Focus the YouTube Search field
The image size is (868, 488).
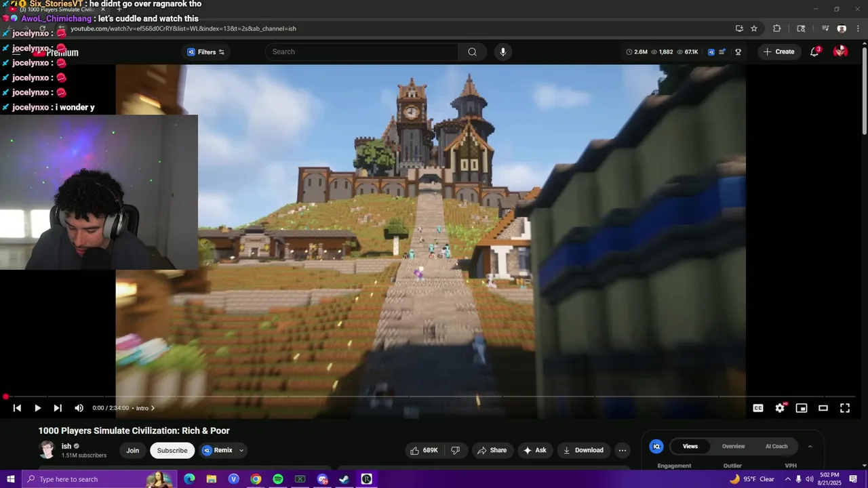pos(361,52)
